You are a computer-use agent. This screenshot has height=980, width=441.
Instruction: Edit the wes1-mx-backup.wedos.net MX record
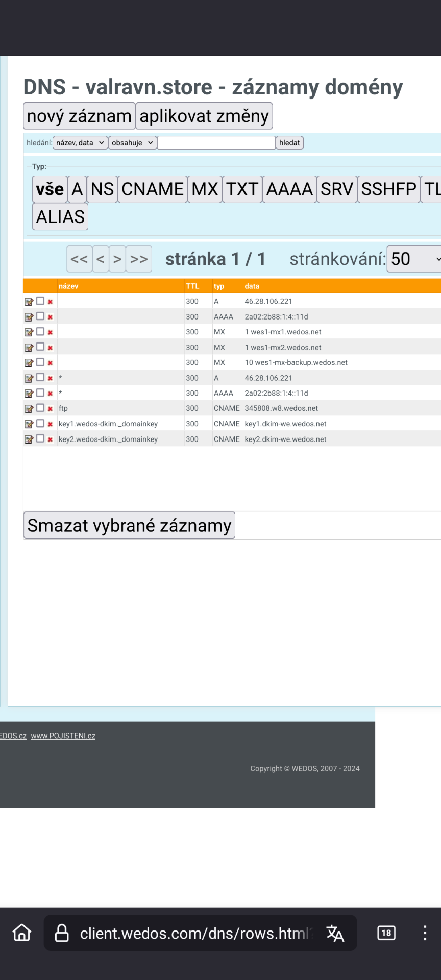pyautogui.click(x=29, y=363)
